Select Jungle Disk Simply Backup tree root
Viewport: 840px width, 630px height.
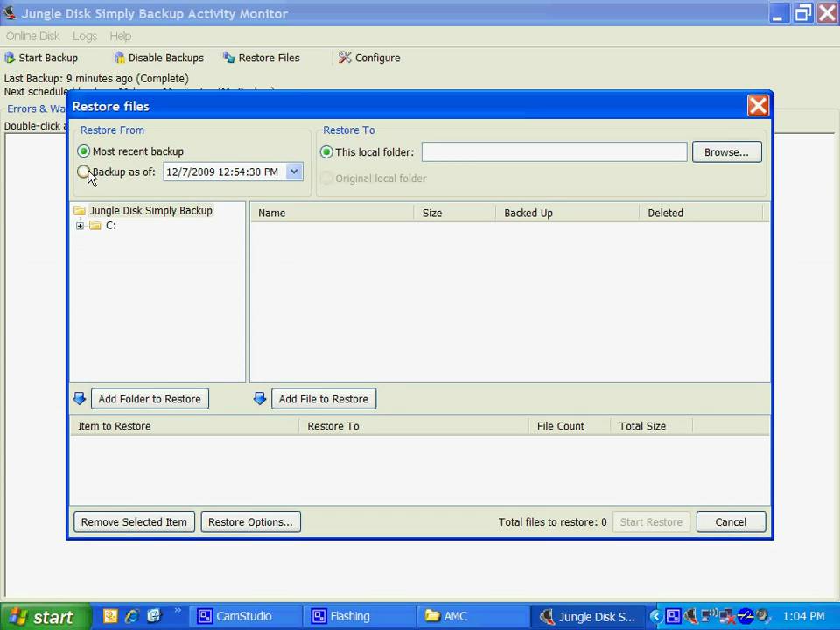tap(151, 211)
